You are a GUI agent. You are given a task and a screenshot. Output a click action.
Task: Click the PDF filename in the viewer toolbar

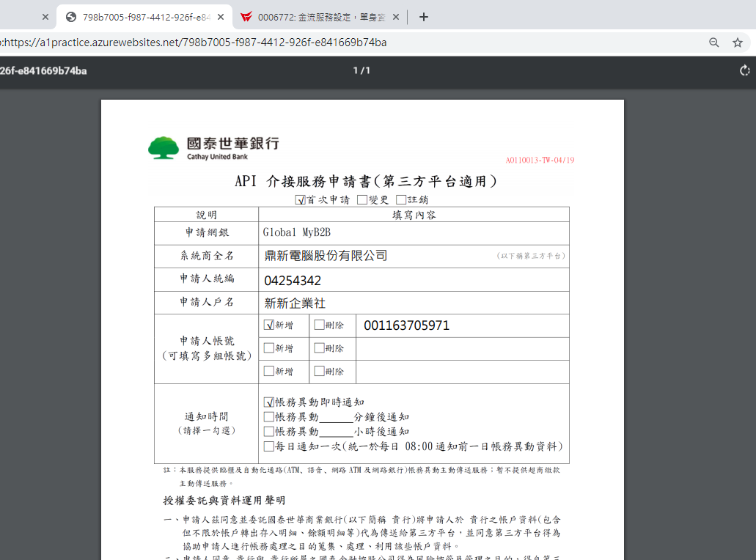pos(43,71)
